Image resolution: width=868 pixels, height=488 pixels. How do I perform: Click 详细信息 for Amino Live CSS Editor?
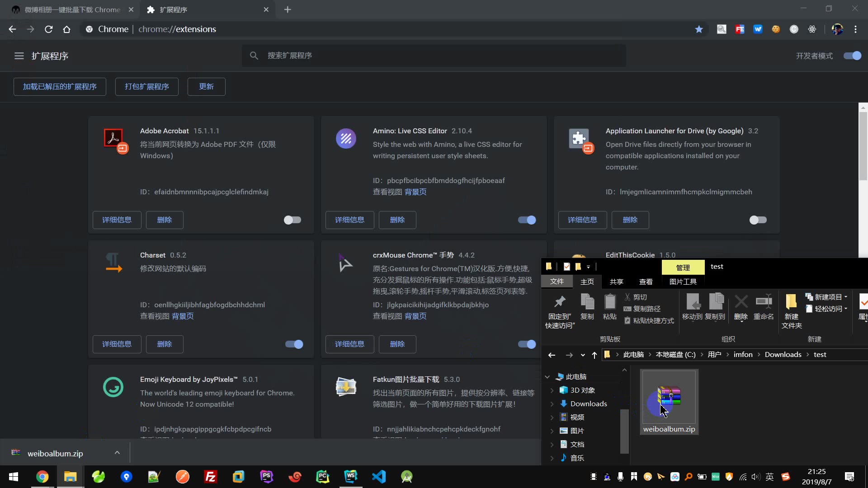[x=349, y=219]
